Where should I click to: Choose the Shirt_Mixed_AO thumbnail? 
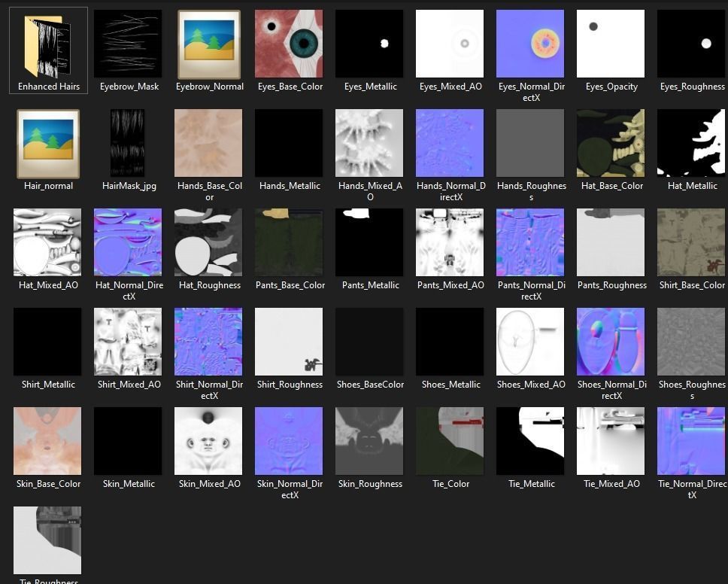click(128, 342)
